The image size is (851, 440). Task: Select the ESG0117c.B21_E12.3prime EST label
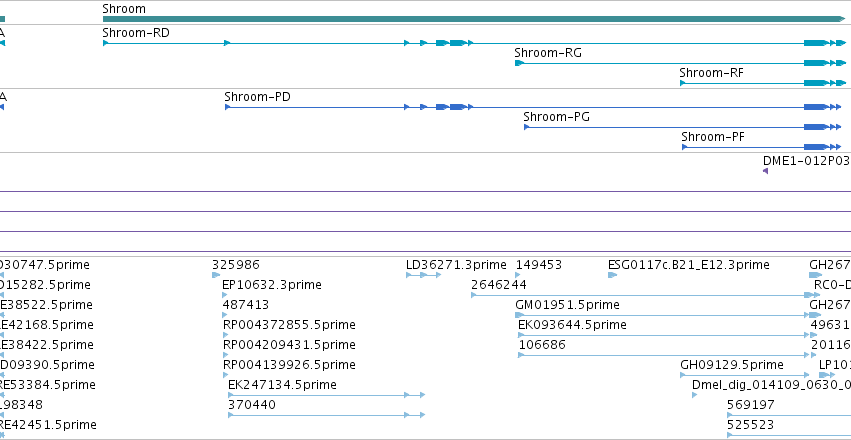pos(689,265)
